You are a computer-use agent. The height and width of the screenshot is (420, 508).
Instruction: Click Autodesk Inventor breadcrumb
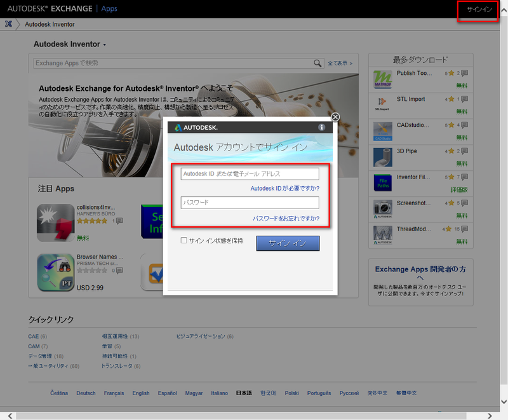pos(50,24)
